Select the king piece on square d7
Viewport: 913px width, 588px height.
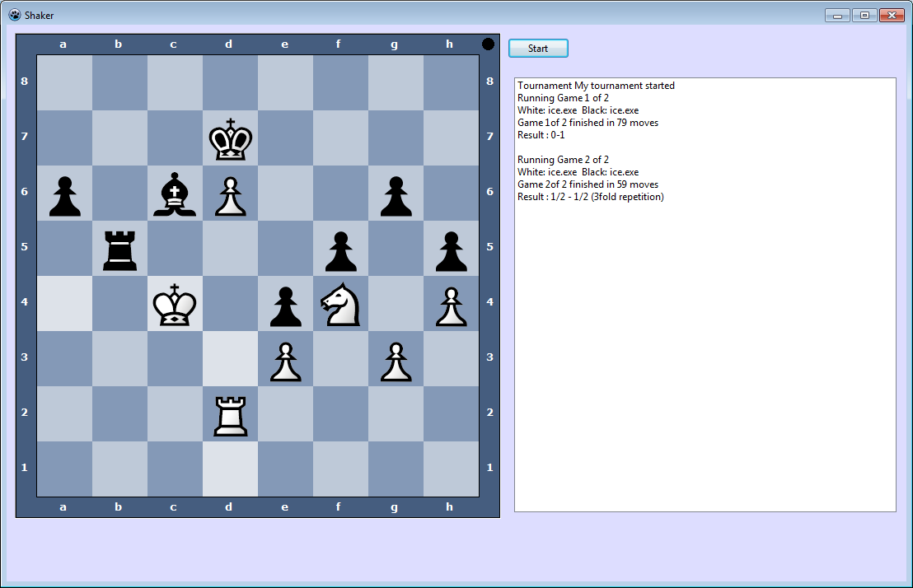coord(230,140)
